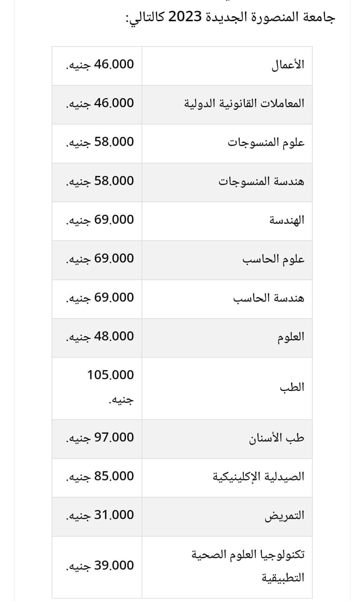Select the الطب faculty name cell
The image size is (364, 601).
[292, 388]
